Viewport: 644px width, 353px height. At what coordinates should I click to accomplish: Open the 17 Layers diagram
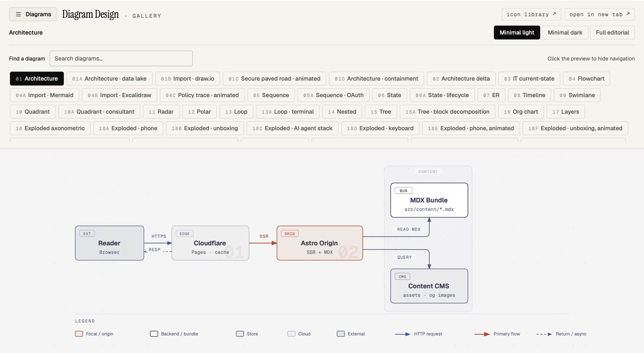pyautogui.click(x=566, y=112)
